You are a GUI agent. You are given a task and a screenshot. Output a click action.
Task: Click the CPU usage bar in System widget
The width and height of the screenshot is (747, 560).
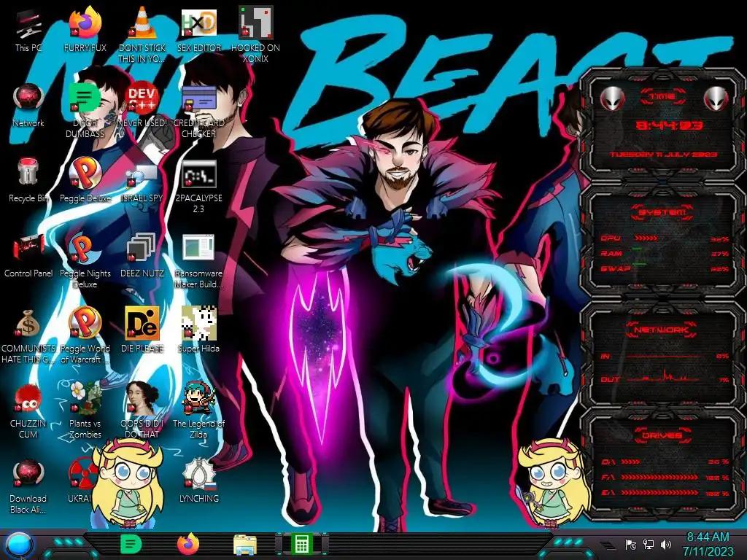click(x=646, y=238)
